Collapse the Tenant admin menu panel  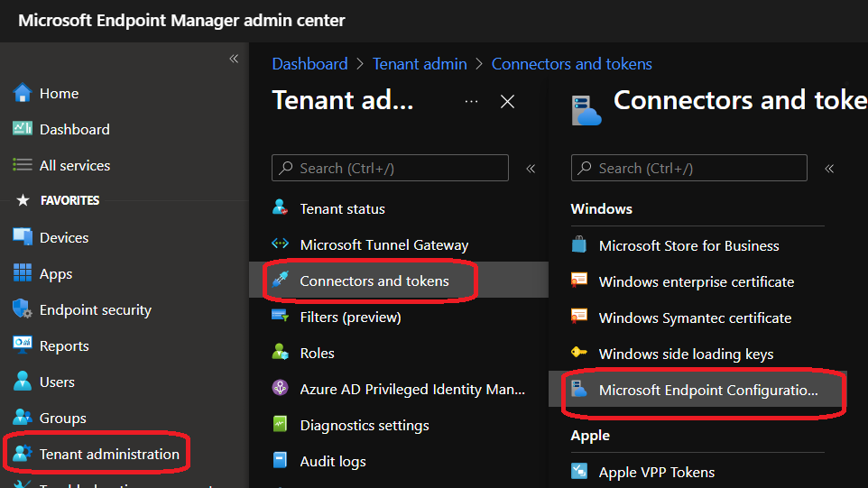[x=531, y=169]
